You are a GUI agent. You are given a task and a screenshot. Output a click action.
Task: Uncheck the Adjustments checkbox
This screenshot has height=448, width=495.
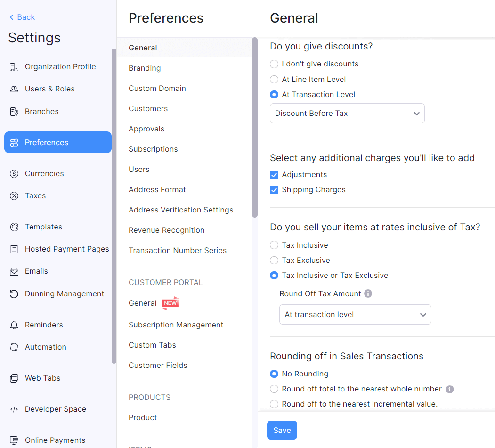point(274,175)
